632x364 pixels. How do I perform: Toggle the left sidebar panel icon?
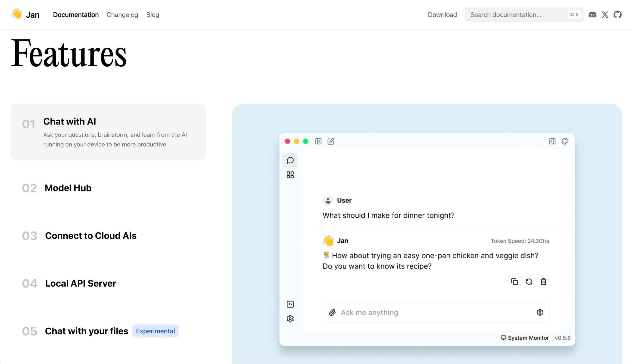click(318, 141)
